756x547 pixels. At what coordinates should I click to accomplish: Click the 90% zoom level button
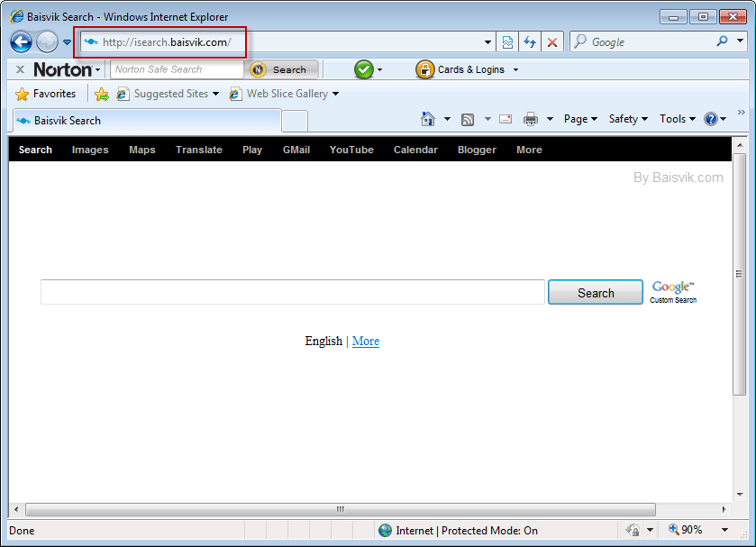(x=686, y=530)
